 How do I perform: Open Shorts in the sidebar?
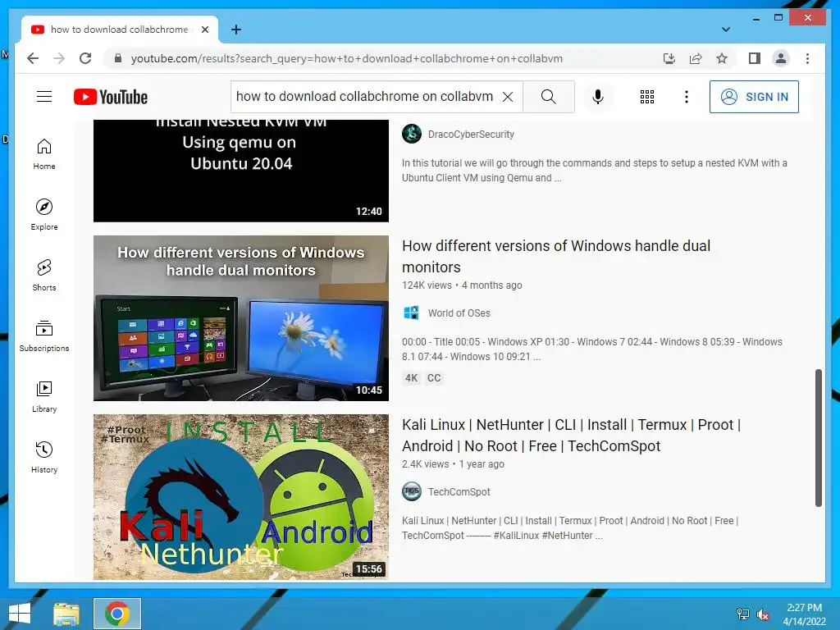point(44,276)
